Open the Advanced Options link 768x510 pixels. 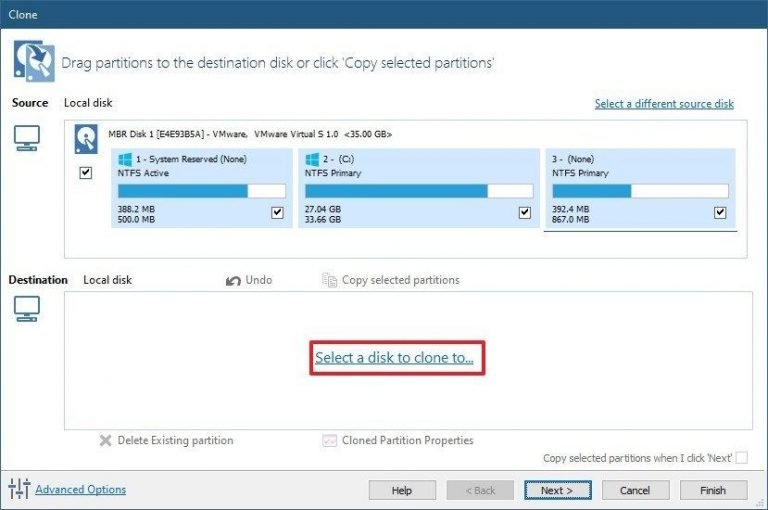pos(81,490)
